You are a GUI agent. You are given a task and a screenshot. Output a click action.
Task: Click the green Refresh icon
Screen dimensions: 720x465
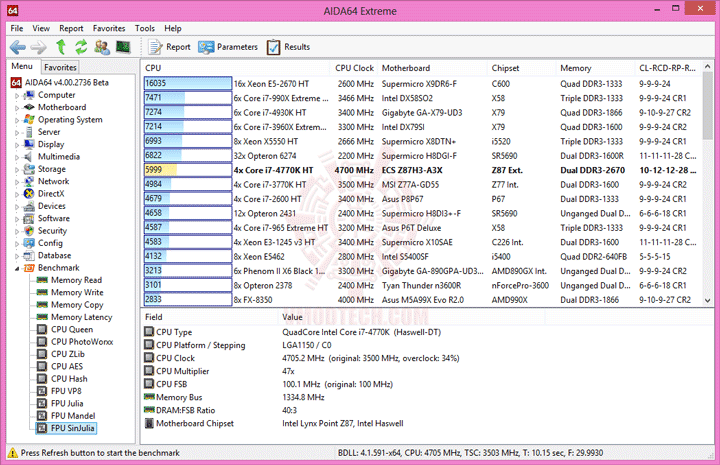click(x=81, y=47)
